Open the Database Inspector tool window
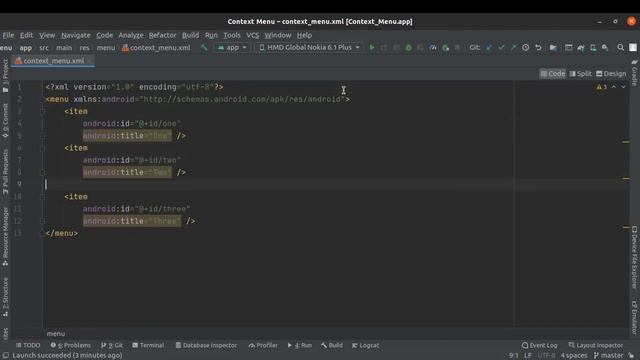Screen dimensions: 640x360 click(206, 345)
